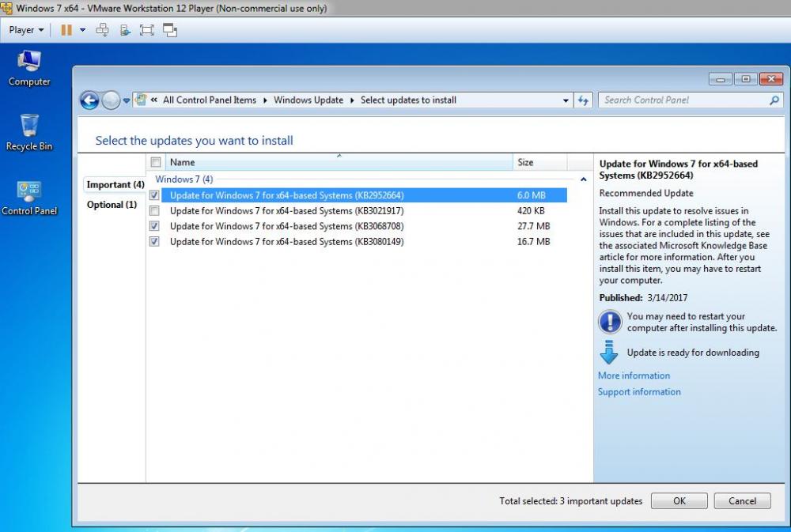
Task: Open the Player menu dropdown
Action: click(26, 30)
